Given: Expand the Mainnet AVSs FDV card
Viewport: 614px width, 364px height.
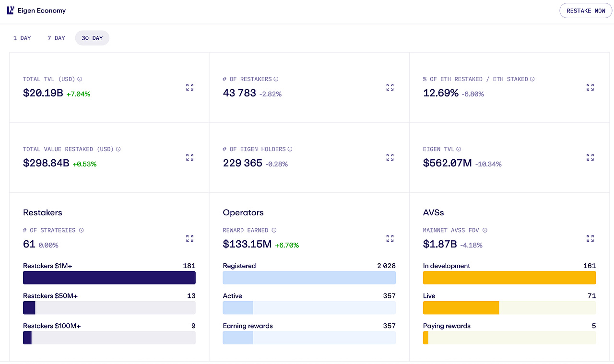Looking at the screenshot, I should coord(590,238).
